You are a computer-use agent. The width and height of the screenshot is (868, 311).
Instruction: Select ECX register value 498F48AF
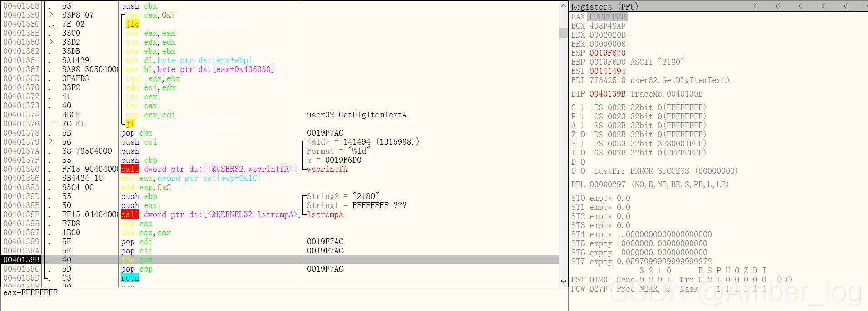[608, 26]
